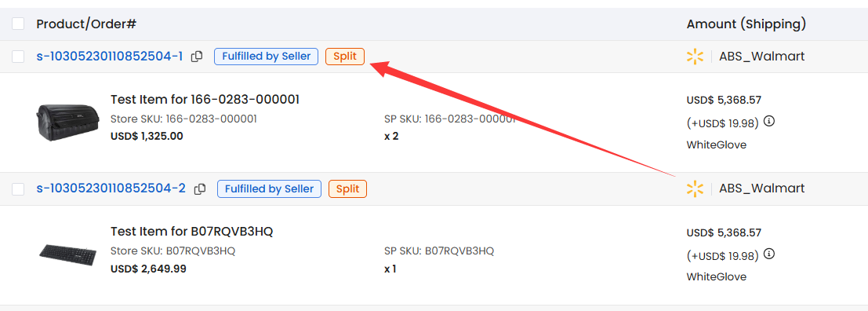Click Fulfilled by Seller tag on second order
The width and height of the screenshot is (868, 311).
click(269, 189)
